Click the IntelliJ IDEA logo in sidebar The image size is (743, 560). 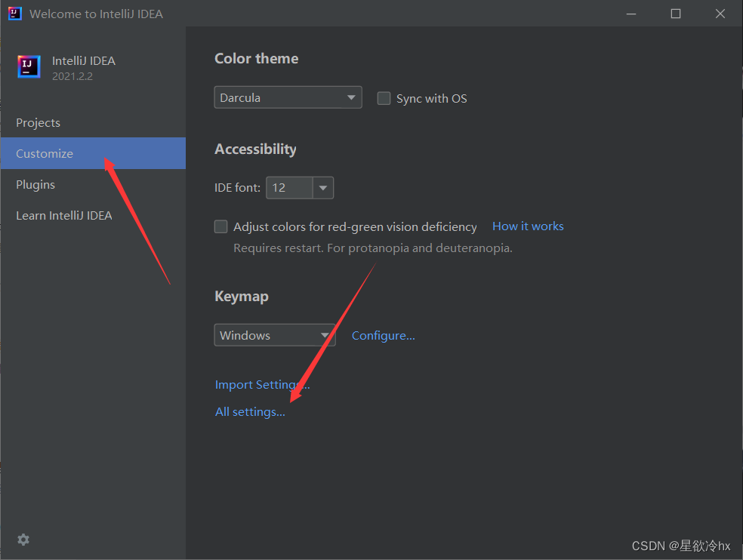coord(29,67)
